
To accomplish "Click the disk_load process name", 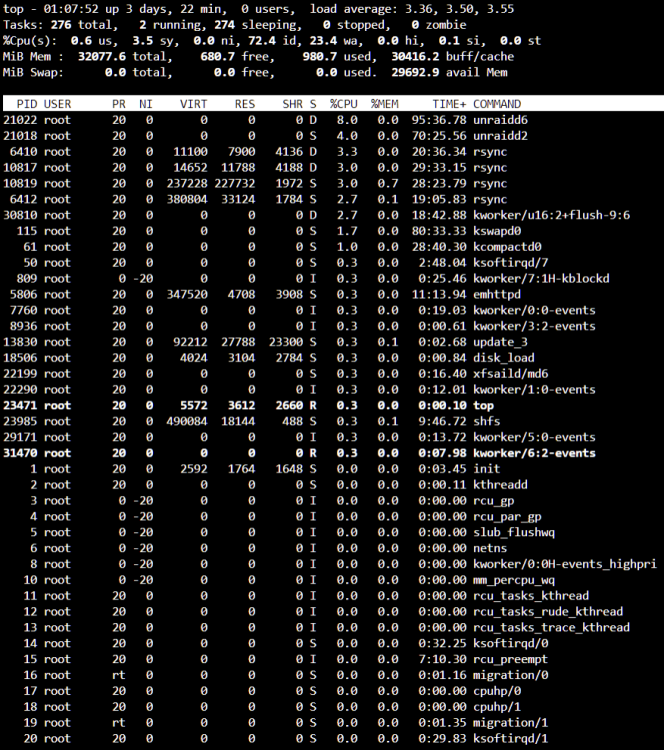I will coord(504,358).
